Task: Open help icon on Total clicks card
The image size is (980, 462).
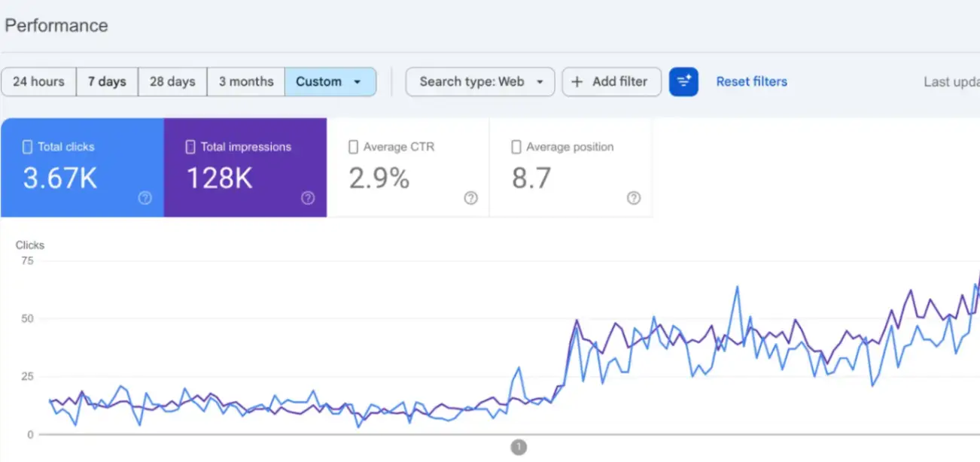Action: pos(145,198)
